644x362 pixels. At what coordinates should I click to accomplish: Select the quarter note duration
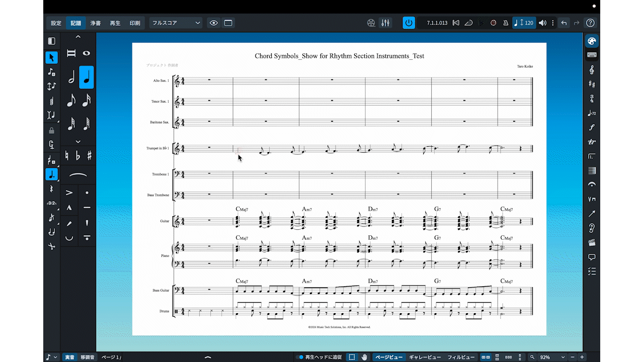(87, 77)
